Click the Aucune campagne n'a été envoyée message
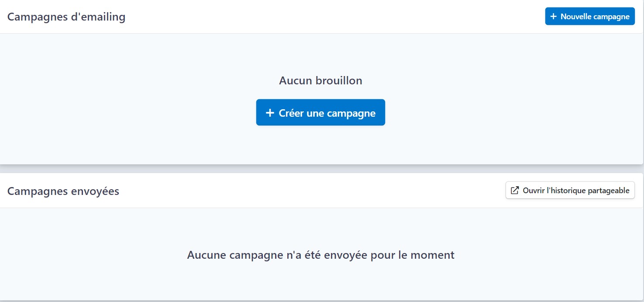644x302 pixels. (321, 255)
